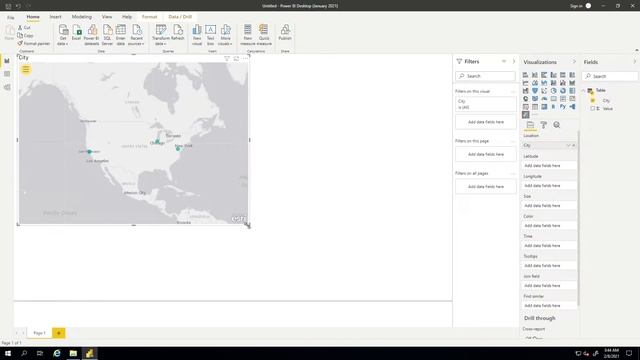
Task: Click Copy in the Clipboard group
Action: (25, 36)
